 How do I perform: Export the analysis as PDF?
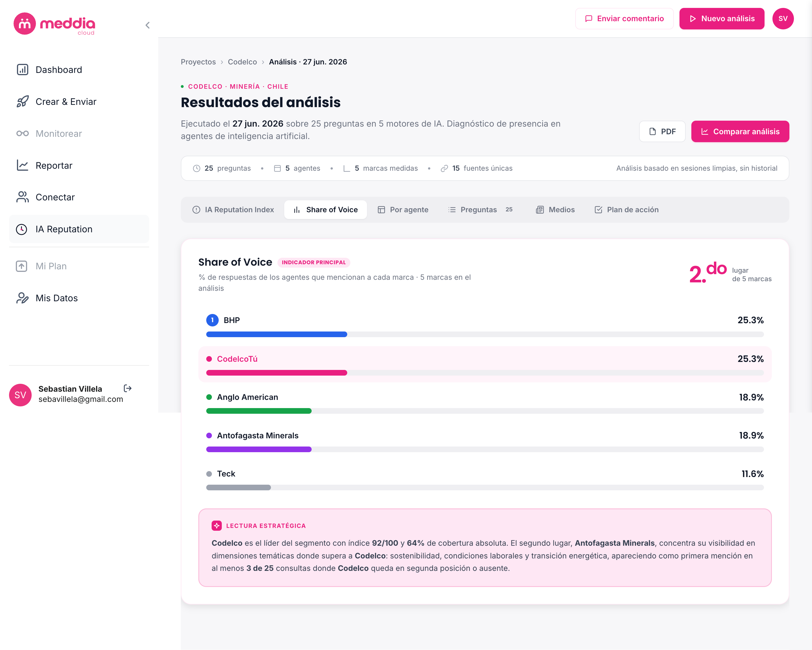coord(662,131)
